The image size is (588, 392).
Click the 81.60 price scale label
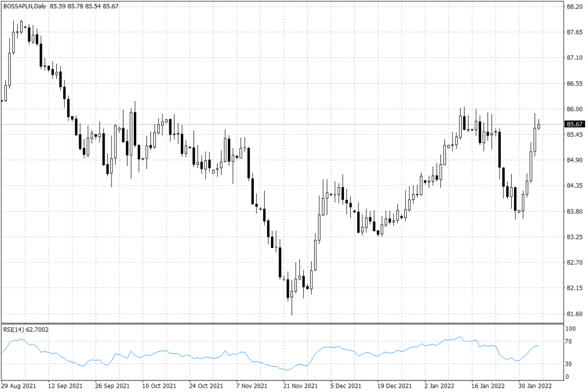point(574,313)
